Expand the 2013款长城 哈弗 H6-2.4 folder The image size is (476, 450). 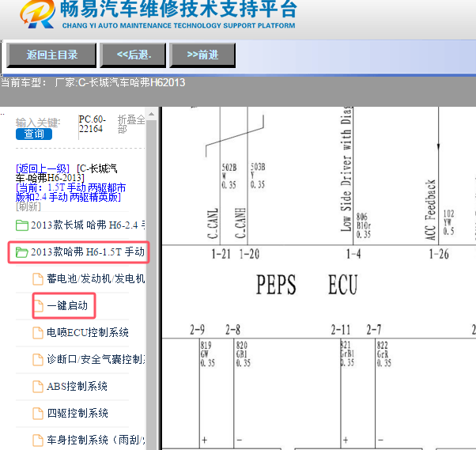coord(88,225)
